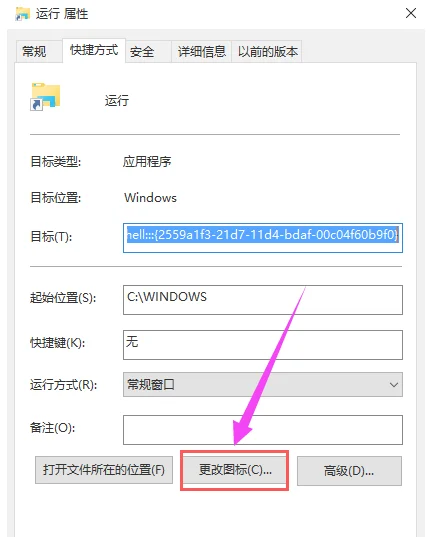Click the title bar folder icon

coord(22,14)
